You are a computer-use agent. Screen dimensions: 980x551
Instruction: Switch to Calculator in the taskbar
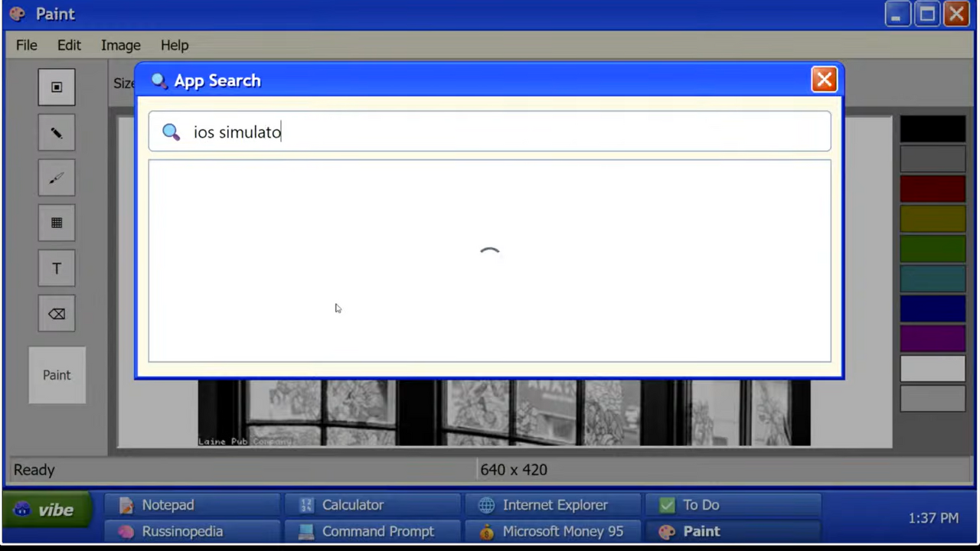373,505
